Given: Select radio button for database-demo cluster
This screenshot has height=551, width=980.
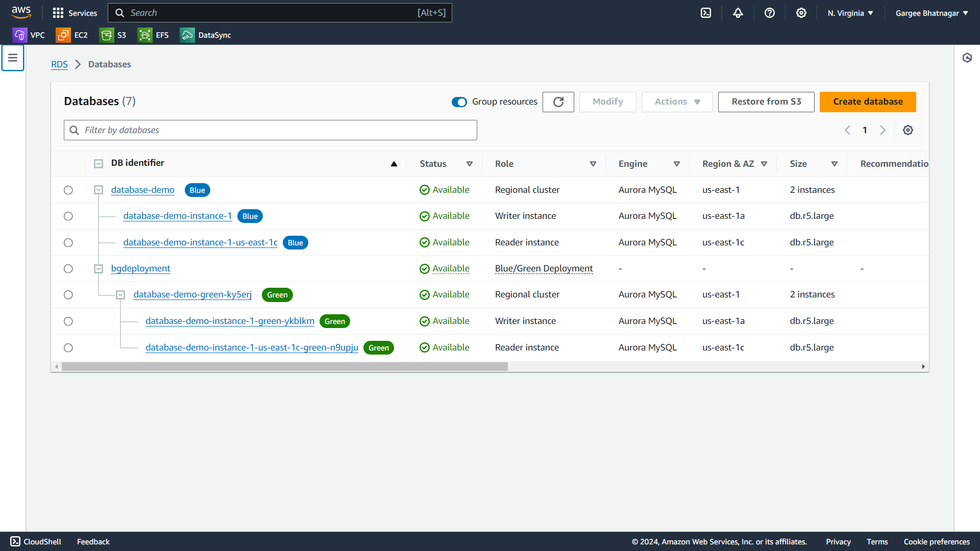Looking at the screenshot, I should click(68, 190).
